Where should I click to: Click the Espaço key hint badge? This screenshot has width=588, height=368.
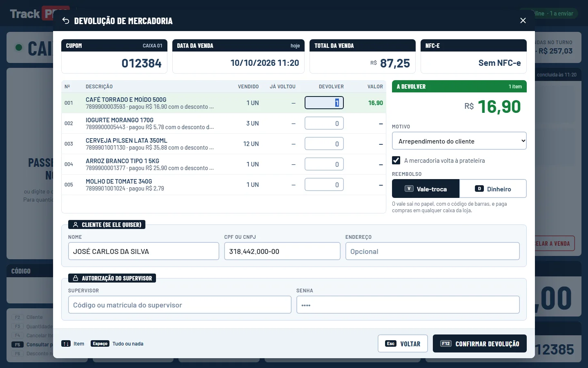pyautogui.click(x=100, y=343)
